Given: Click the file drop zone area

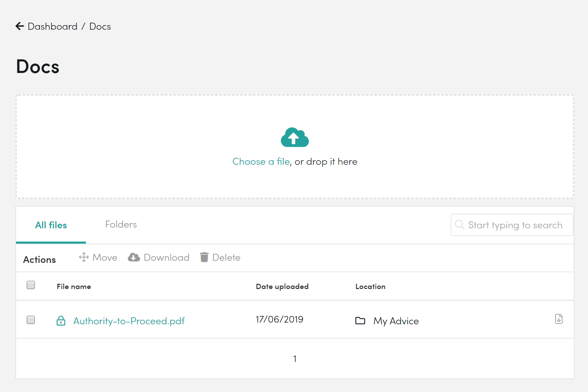Looking at the screenshot, I should (295, 147).
